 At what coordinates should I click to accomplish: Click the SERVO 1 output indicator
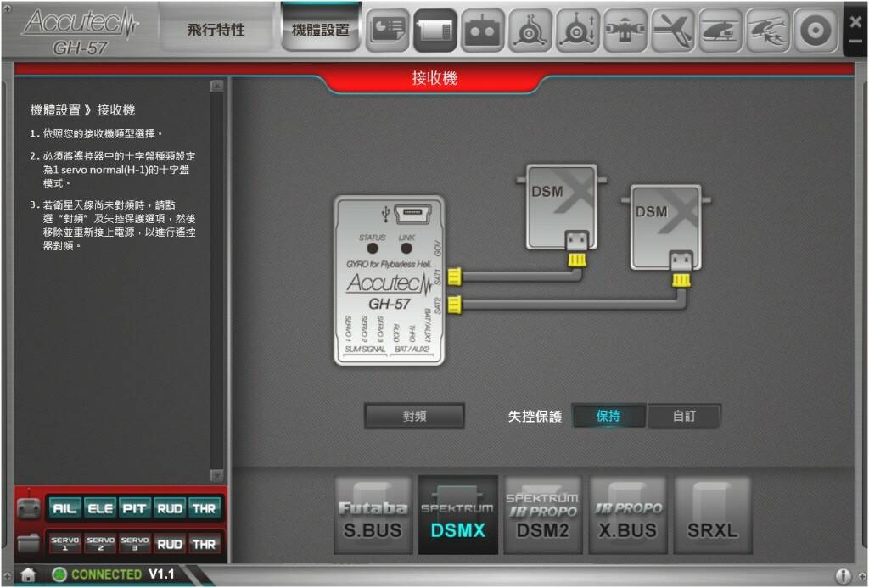[x=64, y=544]
